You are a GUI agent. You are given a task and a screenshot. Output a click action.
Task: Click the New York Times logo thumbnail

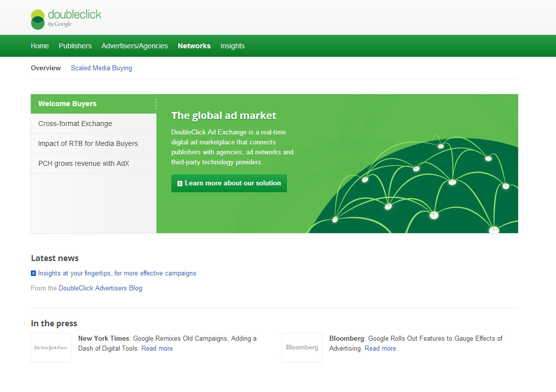click(51, 348)
